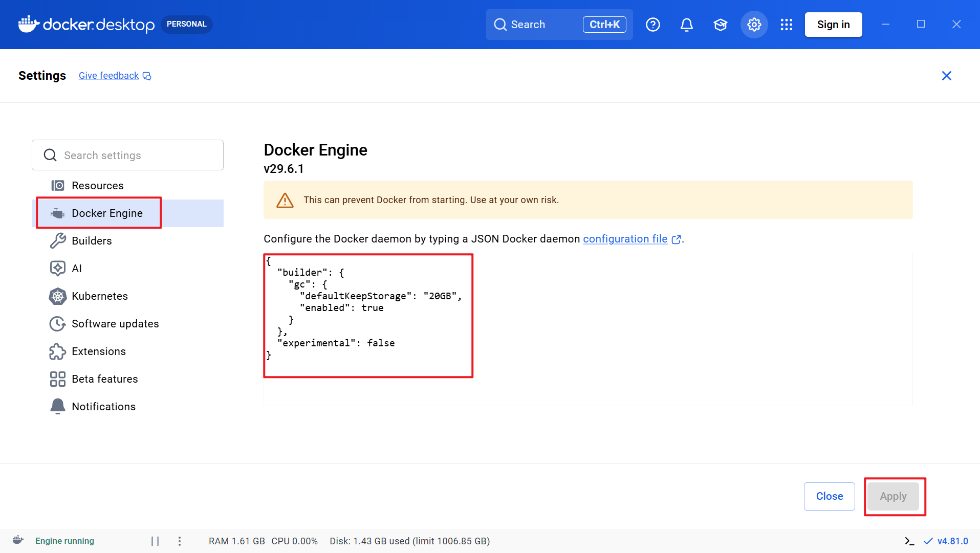This screenshot has height=553, width=980.
Task: Click the settings gear icon
Action: (754, 25)
